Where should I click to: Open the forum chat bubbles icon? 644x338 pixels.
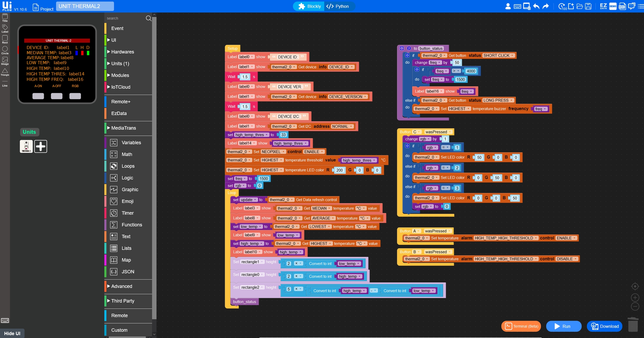(631, 6)
